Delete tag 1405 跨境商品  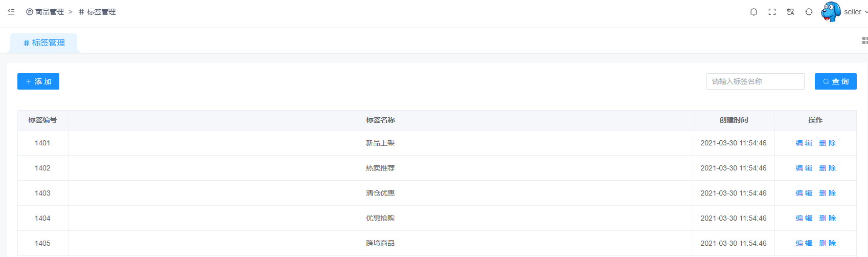[x=827, y=243]
